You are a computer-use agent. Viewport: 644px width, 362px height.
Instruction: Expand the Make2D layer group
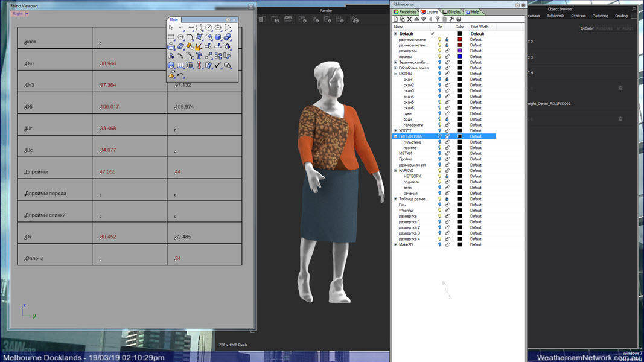[396, 245]
